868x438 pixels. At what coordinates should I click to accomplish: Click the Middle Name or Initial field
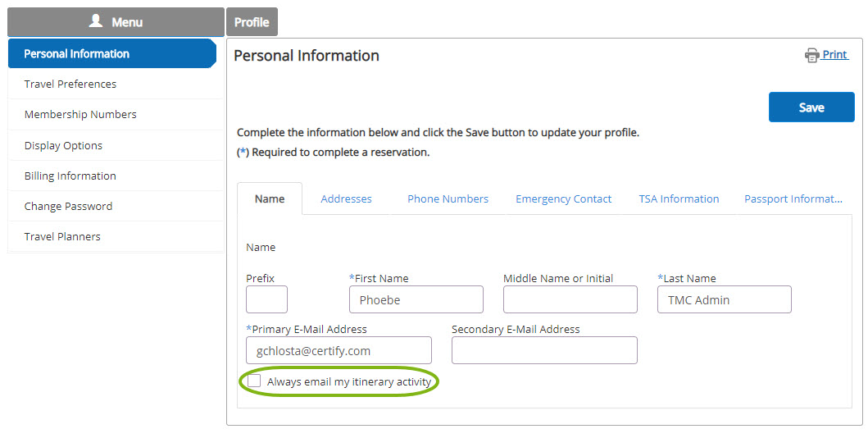tap(570, 299)
